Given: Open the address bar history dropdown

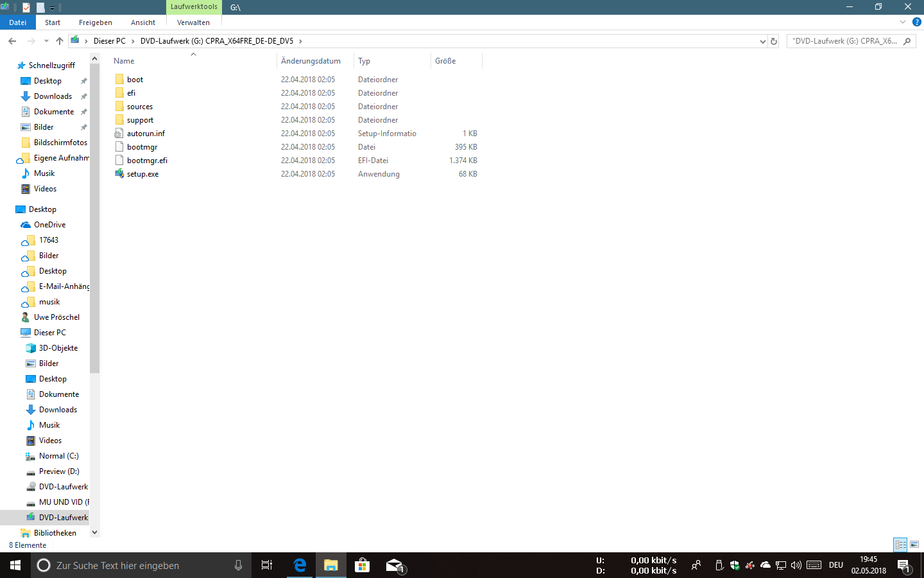Looking at the screenshot, I should click(762, 41).
